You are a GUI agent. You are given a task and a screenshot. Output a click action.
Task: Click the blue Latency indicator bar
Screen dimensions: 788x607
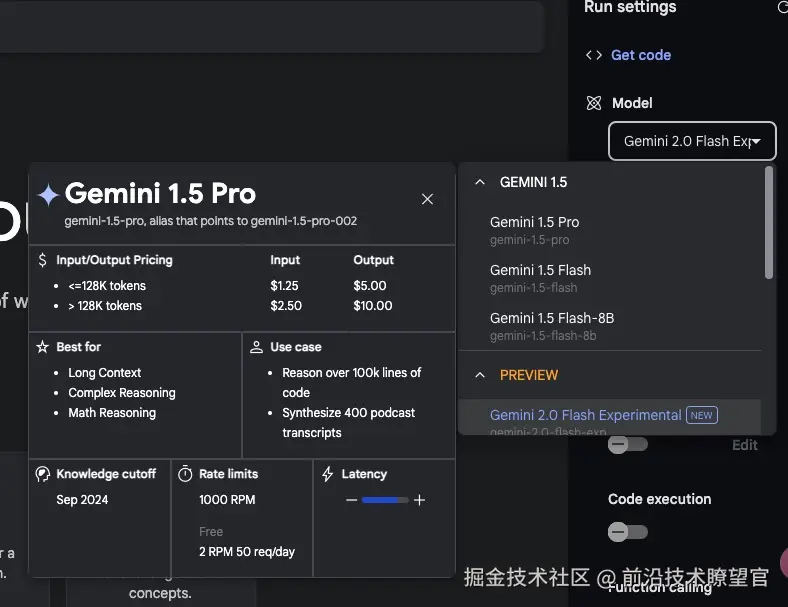(x=385, y=500)
